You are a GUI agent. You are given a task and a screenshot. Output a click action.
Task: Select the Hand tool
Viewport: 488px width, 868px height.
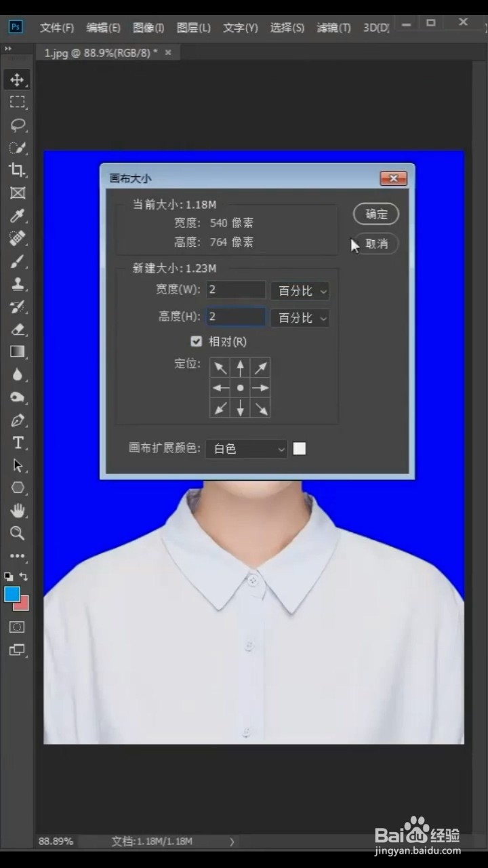[17, 511]
